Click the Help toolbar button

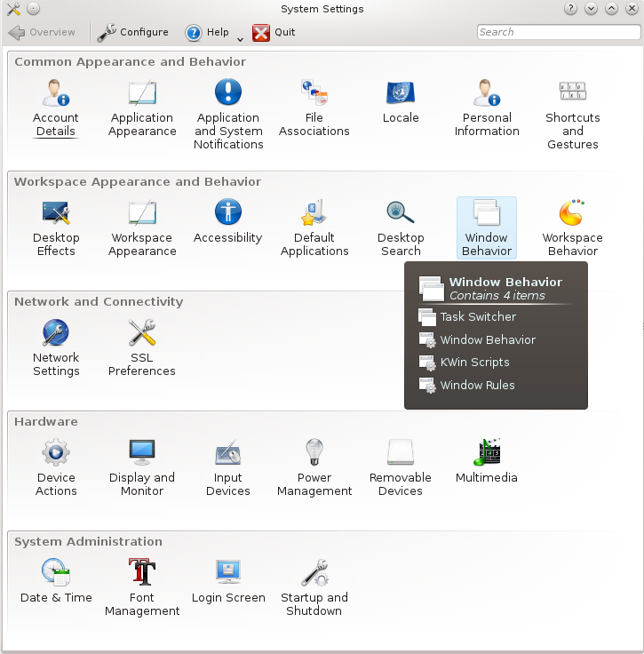pyautogui.click(x=207, y=33)
